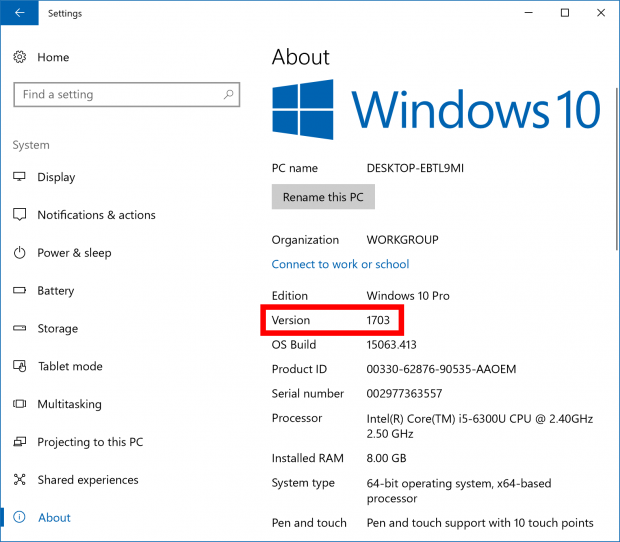The width and height of the screenshot is (620, 542).
Task: Open Multitasking settings page
Action: [70, 404]
